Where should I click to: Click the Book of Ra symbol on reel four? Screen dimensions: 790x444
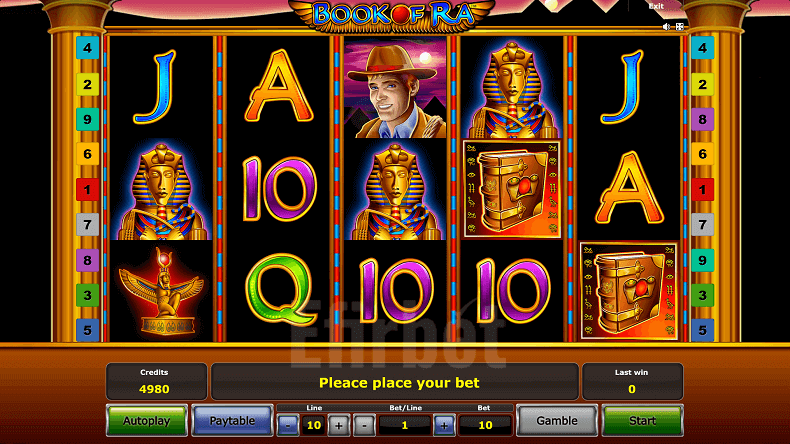pos(511,189)
